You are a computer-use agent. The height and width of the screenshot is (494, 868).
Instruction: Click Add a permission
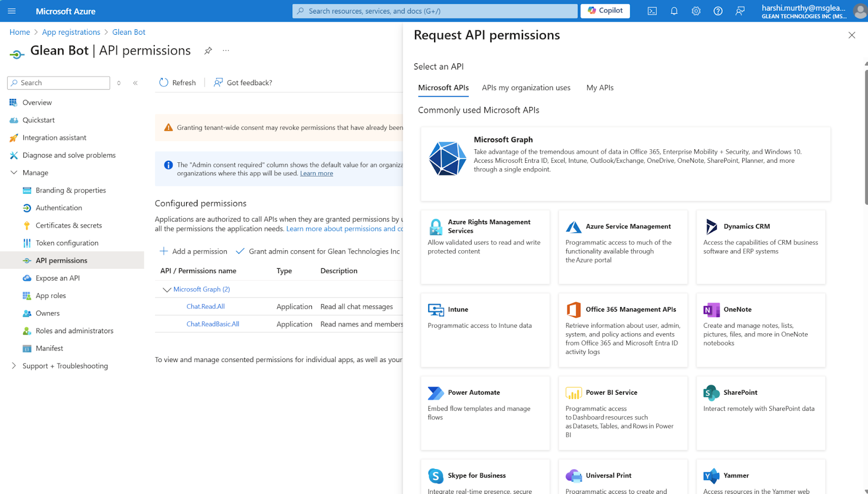194,251
